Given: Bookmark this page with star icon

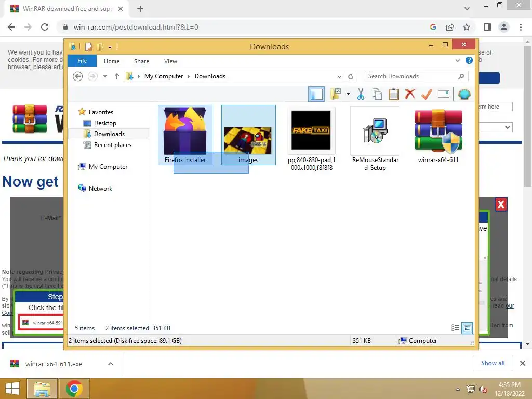Looking at the screenshot, I should pos(467,27).
